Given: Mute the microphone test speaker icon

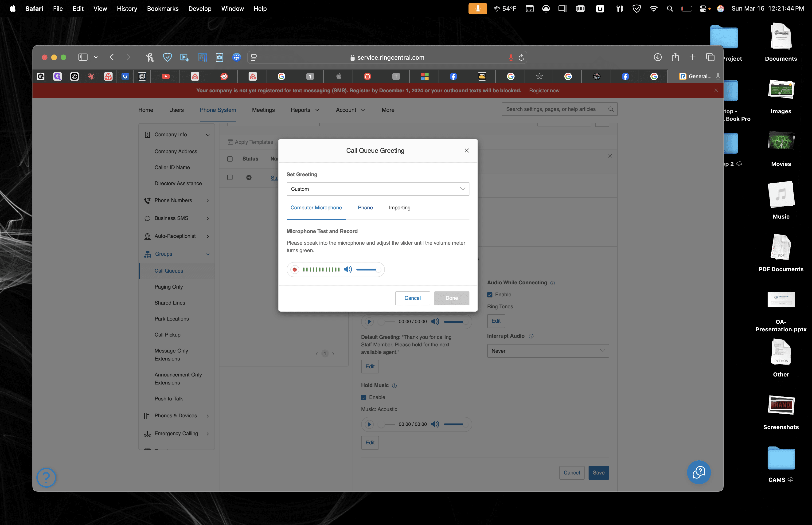Looking at the screenshot, I should pyautogui.click(x=348, y=270).
